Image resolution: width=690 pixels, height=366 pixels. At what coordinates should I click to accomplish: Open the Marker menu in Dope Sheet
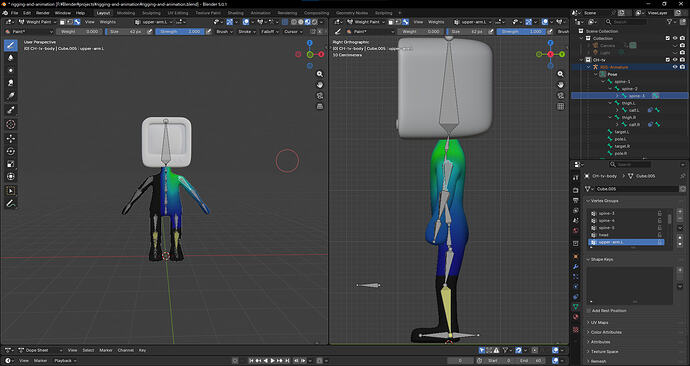(x=106, y=350)
